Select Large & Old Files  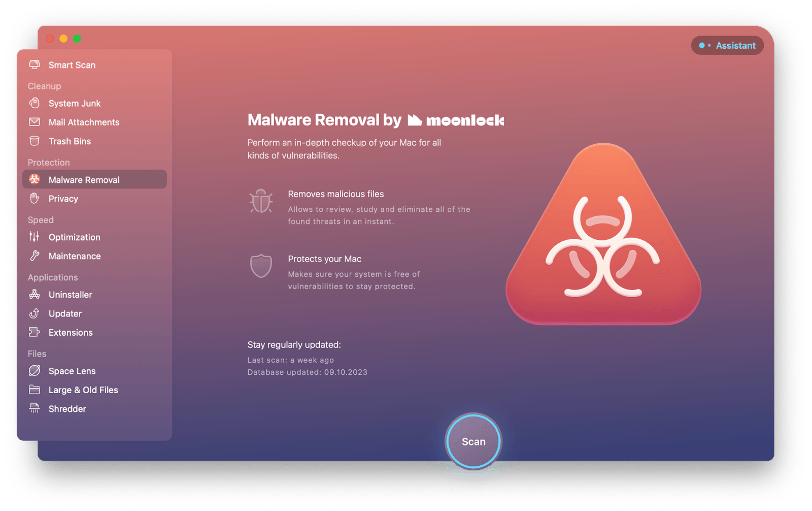click(94, 390)
